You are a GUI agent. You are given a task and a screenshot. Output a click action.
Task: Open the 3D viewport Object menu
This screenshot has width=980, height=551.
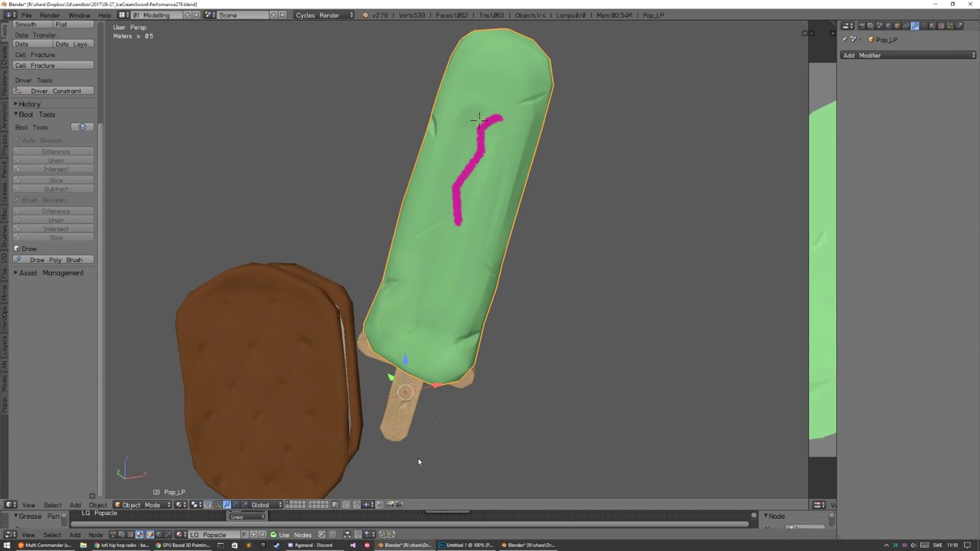click(98, 505)
